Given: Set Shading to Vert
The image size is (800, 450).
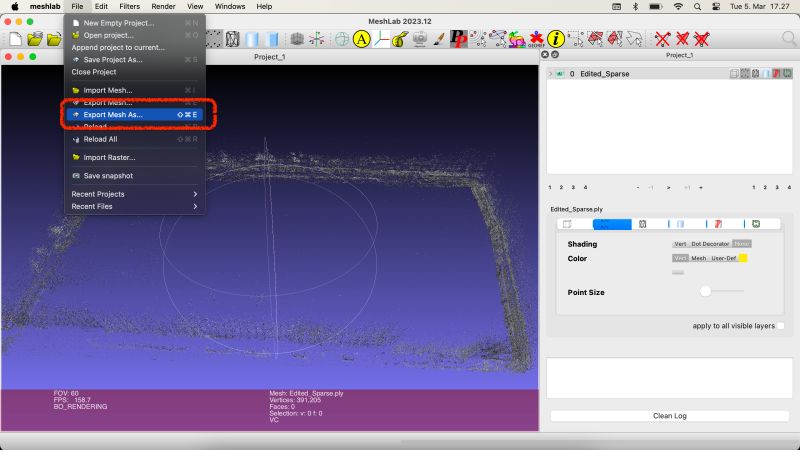Looking at the screenshot, I should [680, 244].
